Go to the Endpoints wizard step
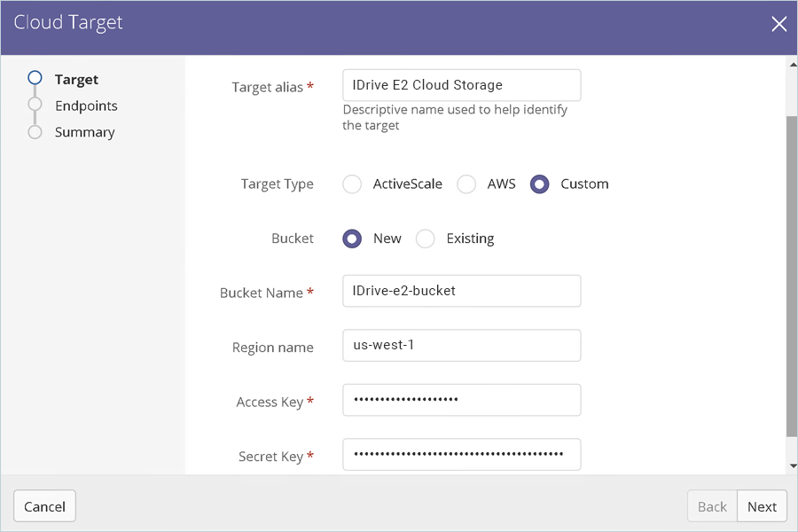This screenshot has width=798, height=532. click(x=86, y=106)
